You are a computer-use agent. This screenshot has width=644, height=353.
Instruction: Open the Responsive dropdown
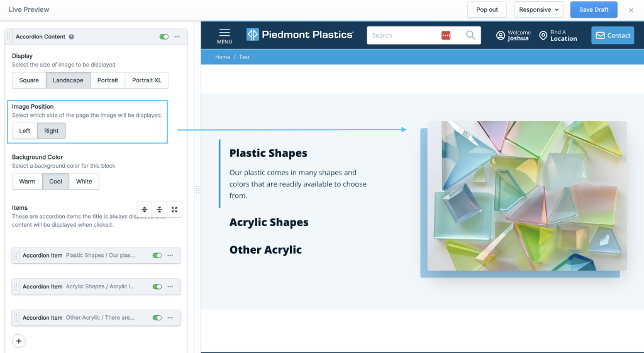point(540,10)
